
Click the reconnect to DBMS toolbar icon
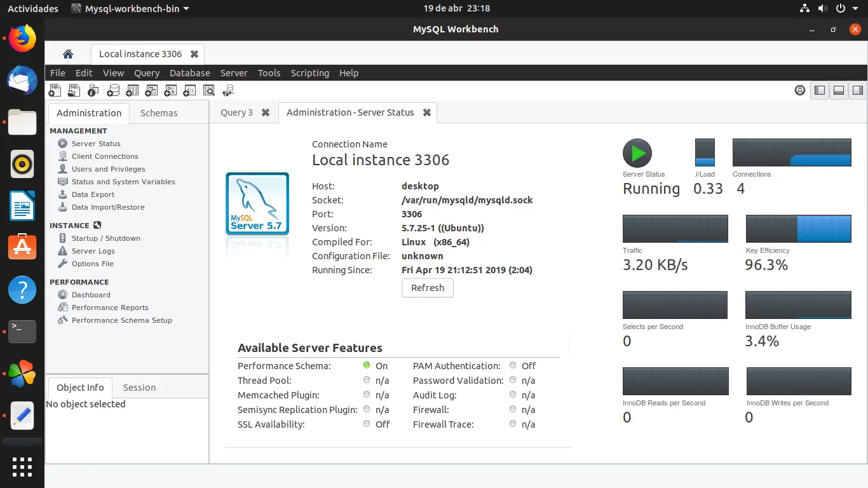228,90
